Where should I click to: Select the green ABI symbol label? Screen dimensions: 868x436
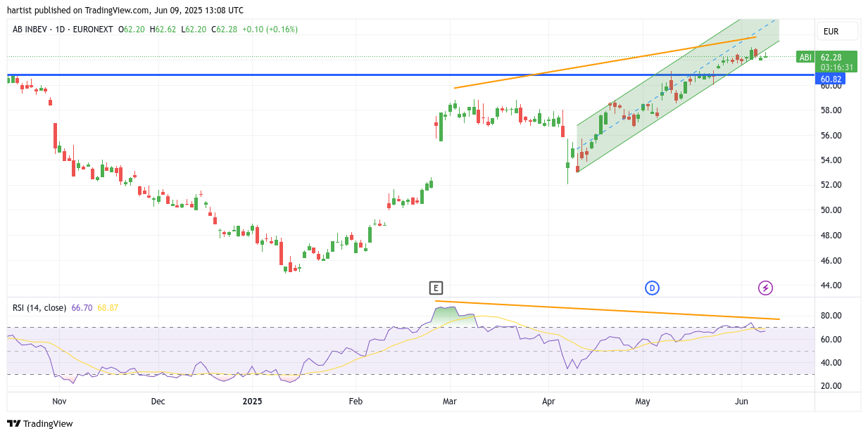[x=805, y=58]
